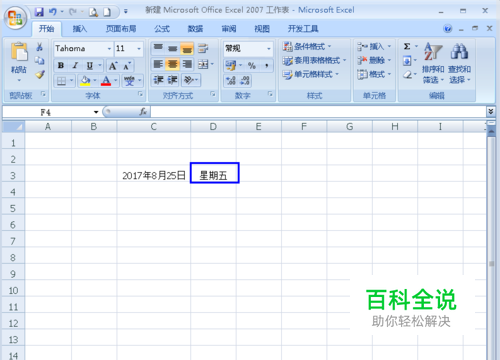The width and height of the screenshot is (500, 360).
Task: Merge and center cells
Action: 203,64
